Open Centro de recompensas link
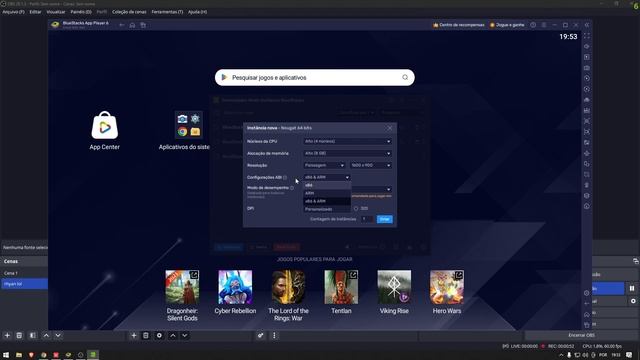The image size is (640, 360). pos(458,25)
